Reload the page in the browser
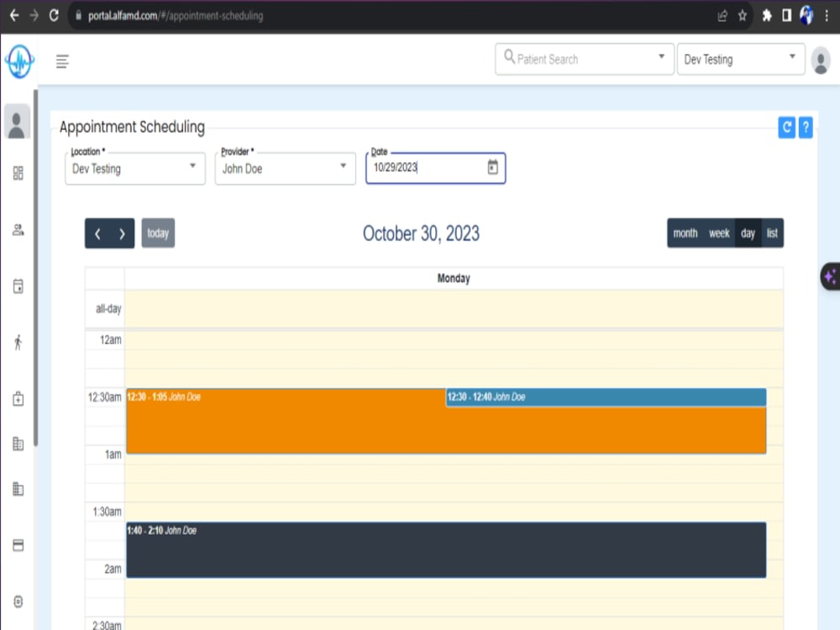Image resolution: width=840 pixels, height=630 pixels. coord(54,15)
